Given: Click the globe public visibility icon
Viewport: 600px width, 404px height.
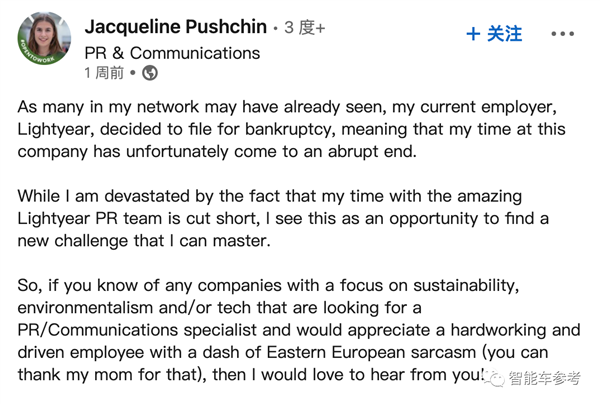Looking at the screenshot, I should coord(150,73).
